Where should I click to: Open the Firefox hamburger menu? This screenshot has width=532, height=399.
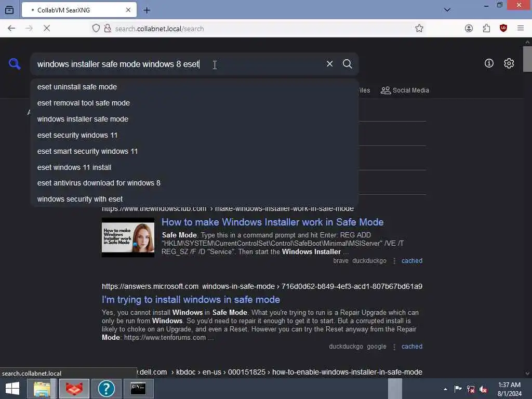pyautogui.click(x=521, y=28)
